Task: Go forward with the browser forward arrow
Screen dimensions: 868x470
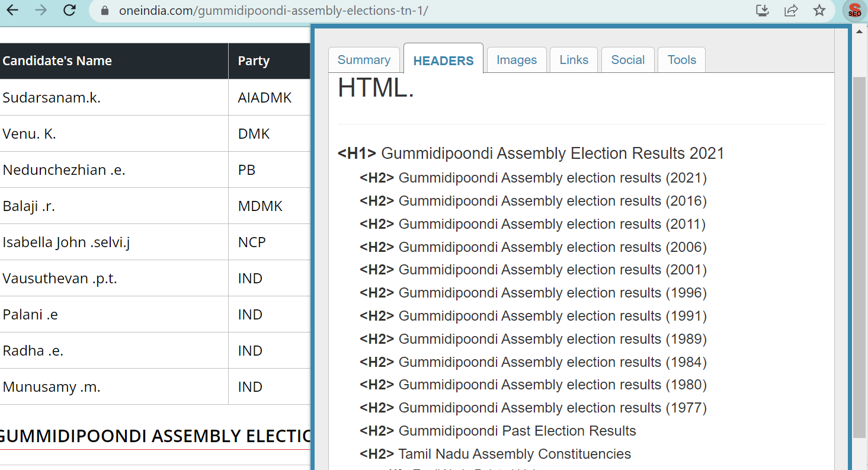Action: tap(41, 10)
